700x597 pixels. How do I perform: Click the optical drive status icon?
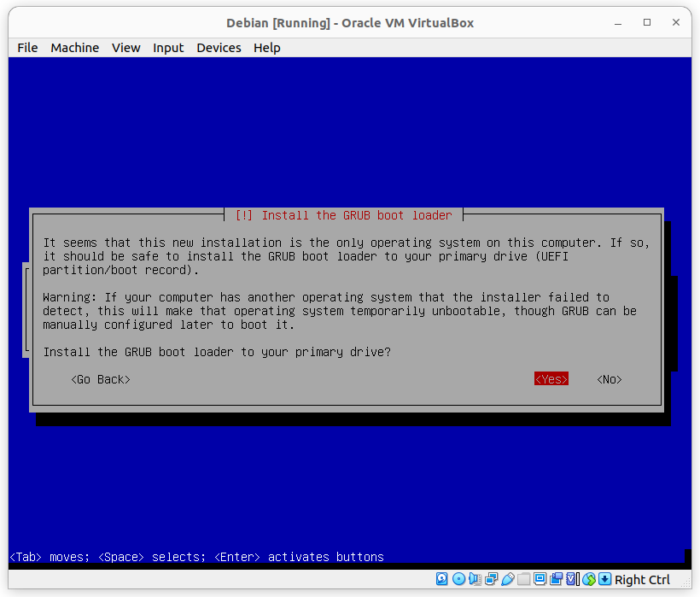pyautogui.click(x=458, y=579)
